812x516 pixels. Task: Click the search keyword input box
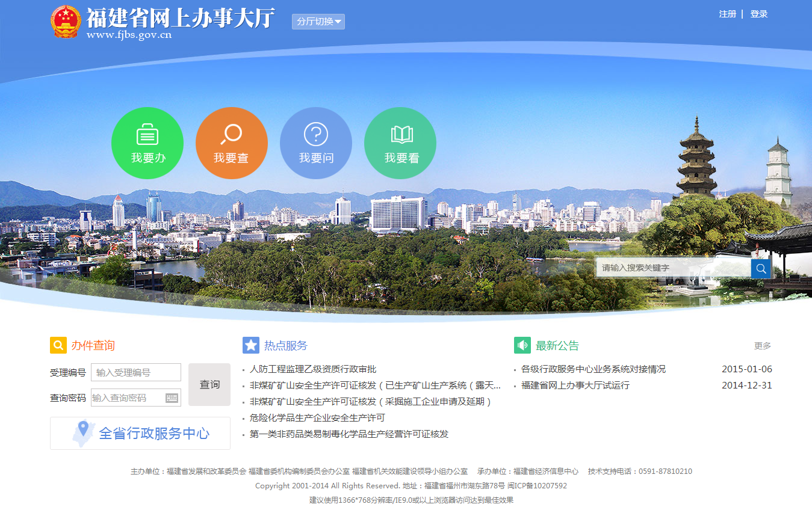673,268
